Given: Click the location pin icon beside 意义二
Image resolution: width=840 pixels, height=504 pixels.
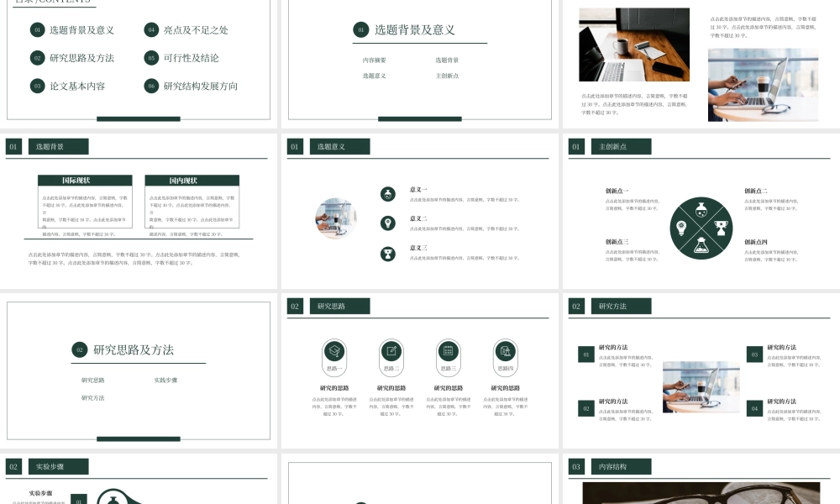Looking at the screenshot, I should pyautogui.click(x=388, y=223).
